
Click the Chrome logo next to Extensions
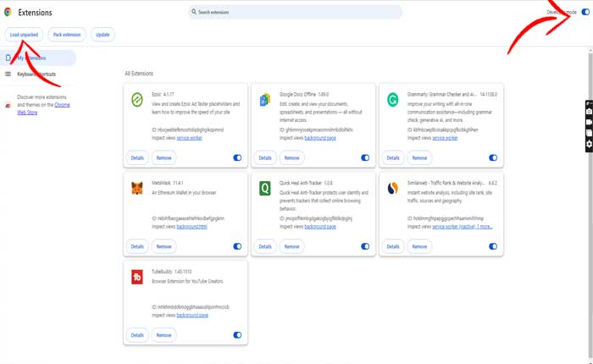(x=8, y=12)
